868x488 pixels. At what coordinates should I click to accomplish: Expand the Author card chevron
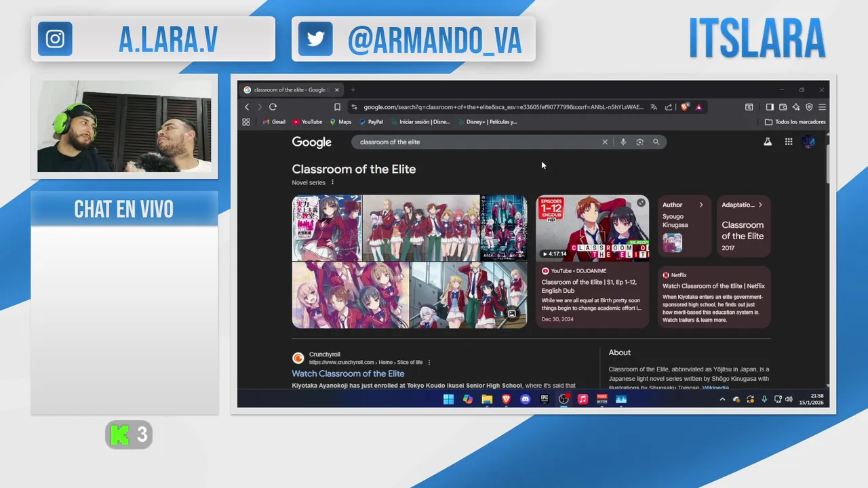click(701, 205)
